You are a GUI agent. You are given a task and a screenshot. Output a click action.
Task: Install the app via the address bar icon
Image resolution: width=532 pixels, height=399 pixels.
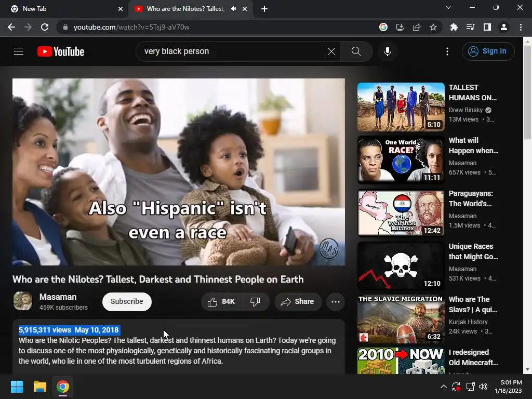[400, 27]
